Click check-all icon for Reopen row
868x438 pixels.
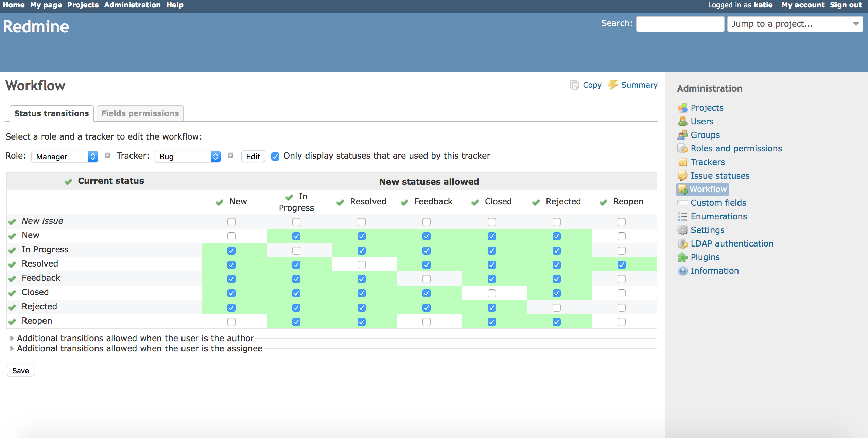pos(12,322)
